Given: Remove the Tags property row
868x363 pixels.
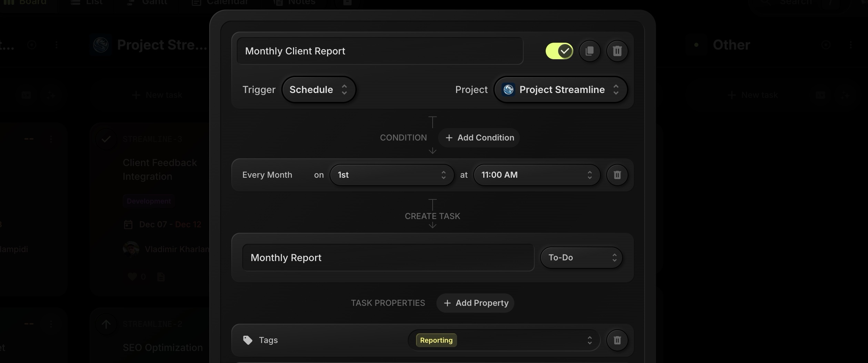Looking at the screenshot, I should 617,340.
